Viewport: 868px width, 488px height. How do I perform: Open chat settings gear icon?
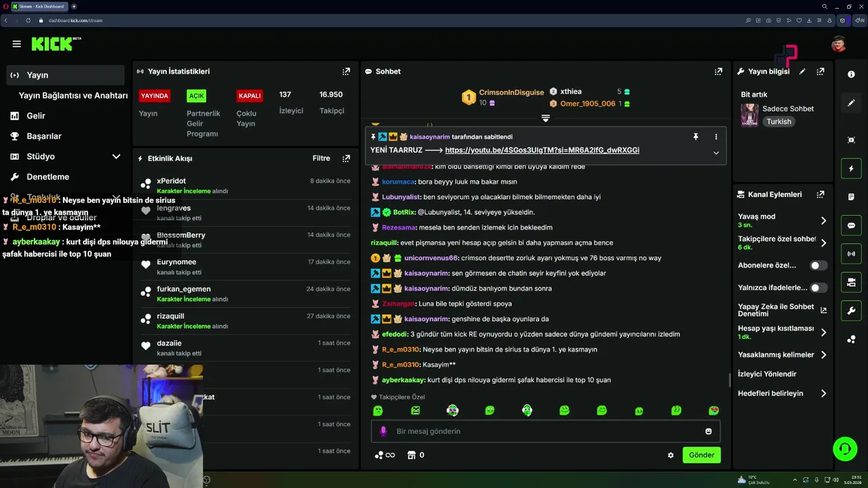point(671,455)
